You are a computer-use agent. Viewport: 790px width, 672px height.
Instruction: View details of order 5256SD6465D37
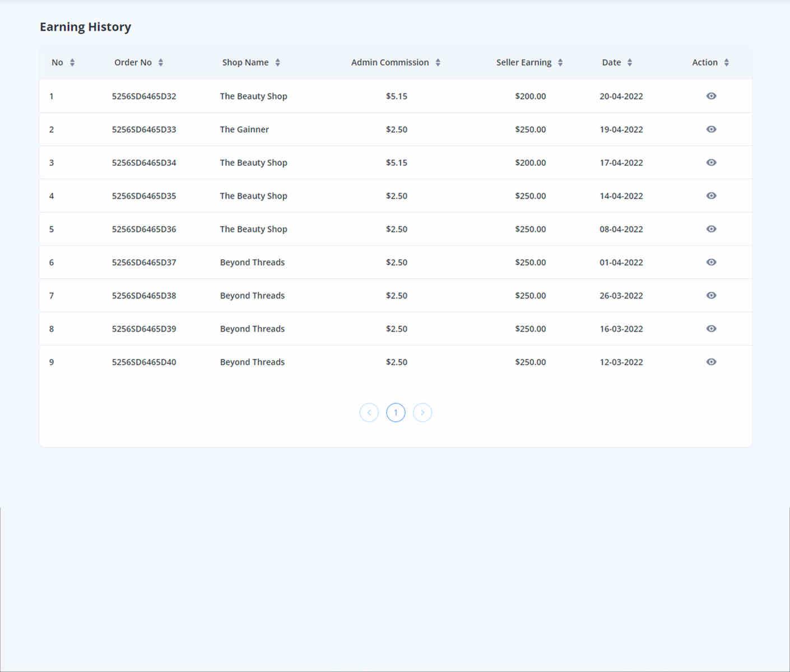click(x=711, y=262)
